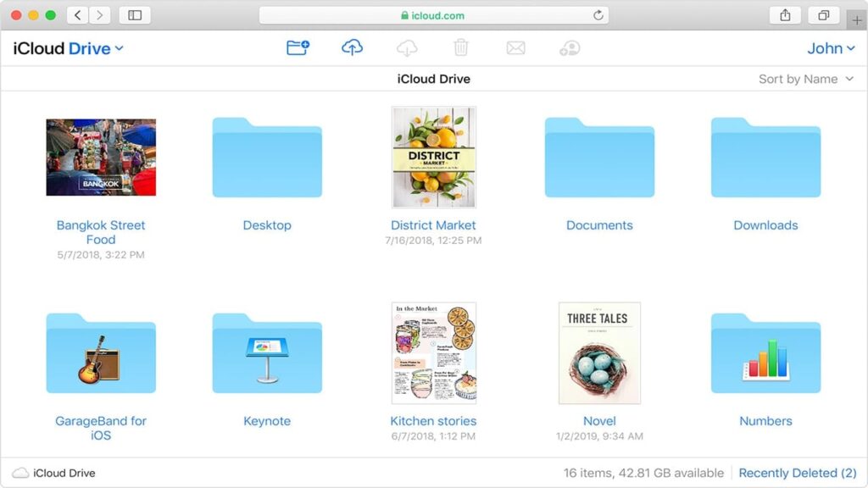This screenshot has height=488, width=868.
Task: Create a new folder in iCloud Drive
Action: pyautogui.click(x=298, y=47)
